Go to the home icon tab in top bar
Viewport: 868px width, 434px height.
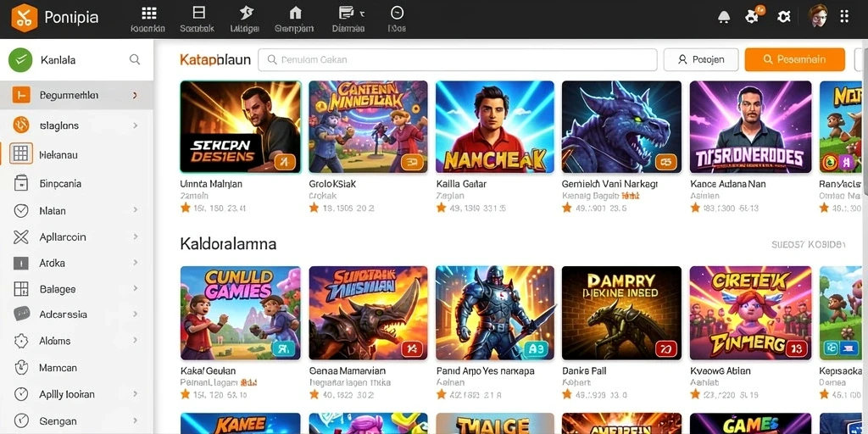point(296,14)
